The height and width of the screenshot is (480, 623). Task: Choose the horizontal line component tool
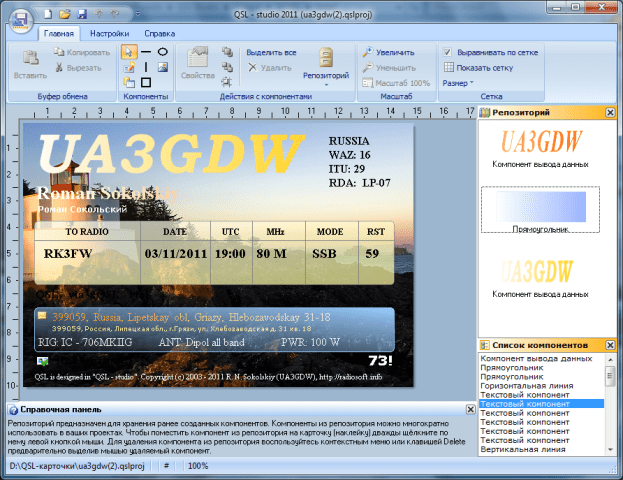[146, 52]
